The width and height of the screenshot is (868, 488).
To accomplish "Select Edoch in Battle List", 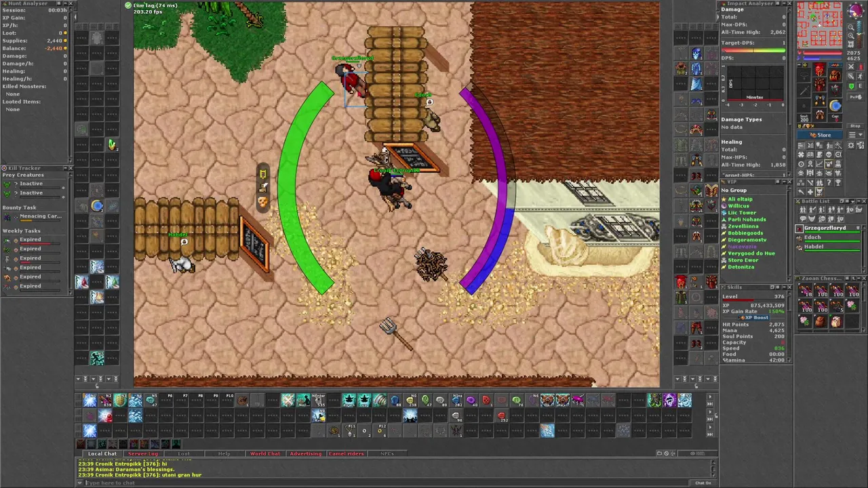I will pyautogui.click(x=827, y=238).
